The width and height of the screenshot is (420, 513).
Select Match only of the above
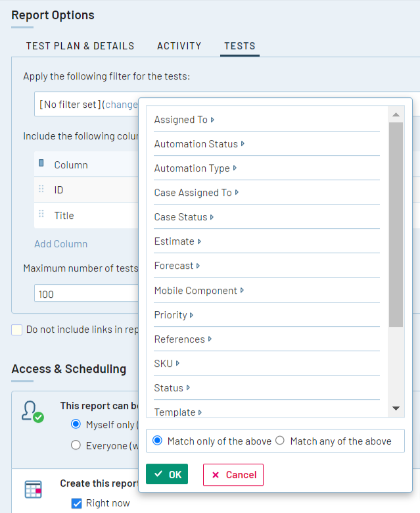coord(158,441)
